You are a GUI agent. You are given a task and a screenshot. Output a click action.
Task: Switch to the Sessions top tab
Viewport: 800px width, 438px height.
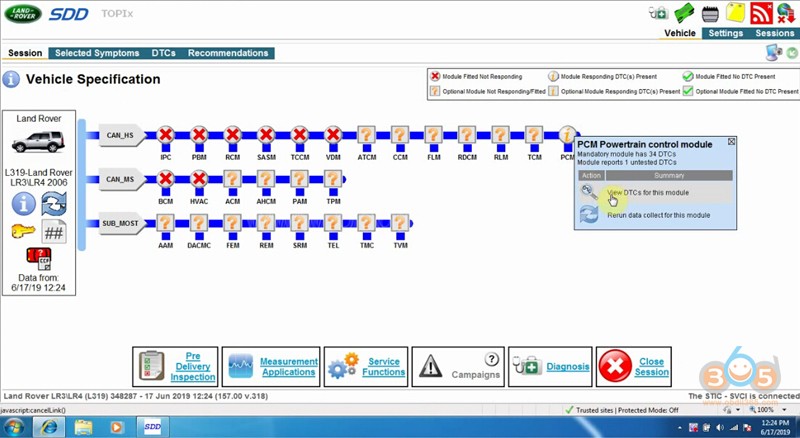[774, 33]
